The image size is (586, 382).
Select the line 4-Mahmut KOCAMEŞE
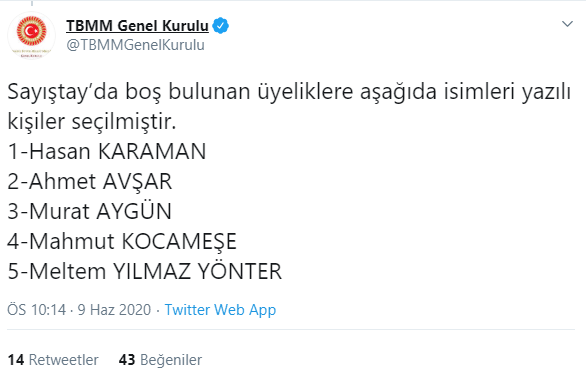(x=122, y=241)
